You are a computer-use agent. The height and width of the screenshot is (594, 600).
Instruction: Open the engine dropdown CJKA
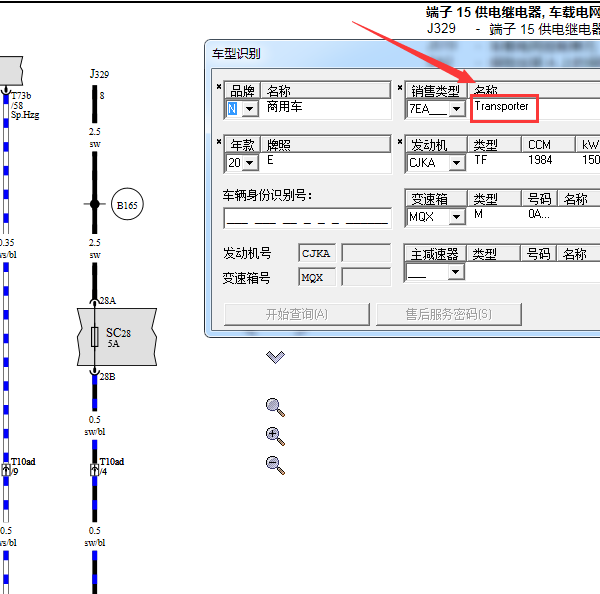(456, 163)
